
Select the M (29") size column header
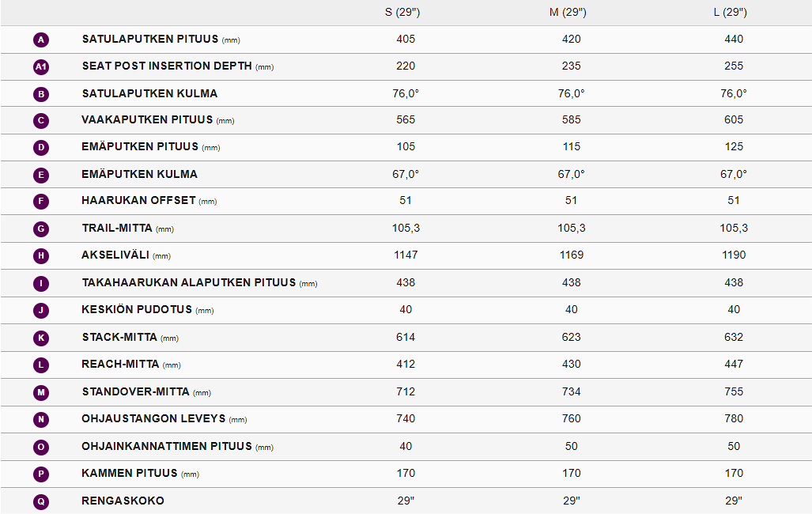click(571, 12)
